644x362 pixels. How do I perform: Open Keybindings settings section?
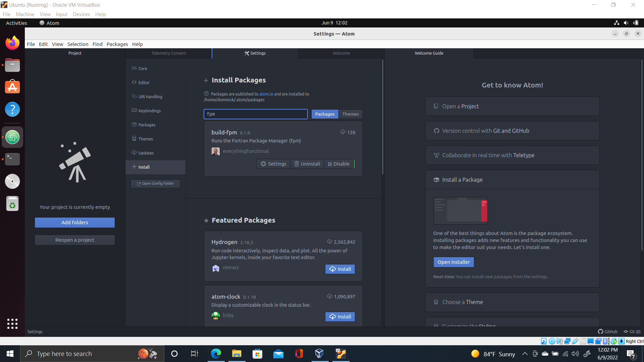click(156, 111)
